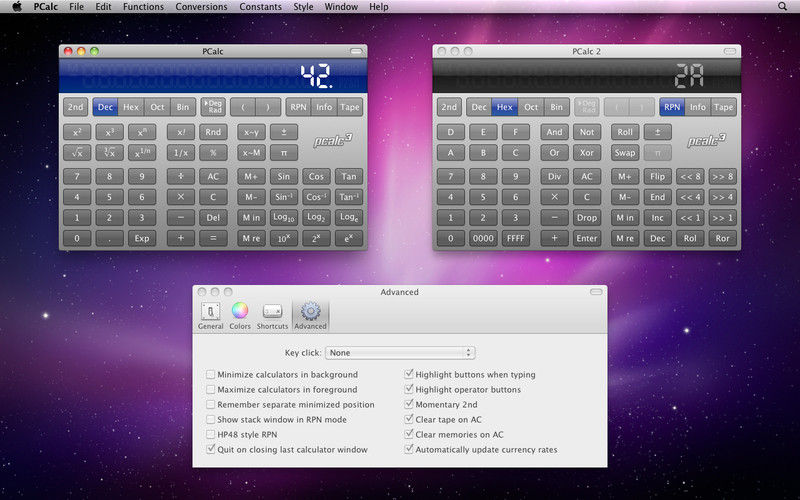
Task: Open the Window menu
Action: pyautogui.click(x=341, y=7)
